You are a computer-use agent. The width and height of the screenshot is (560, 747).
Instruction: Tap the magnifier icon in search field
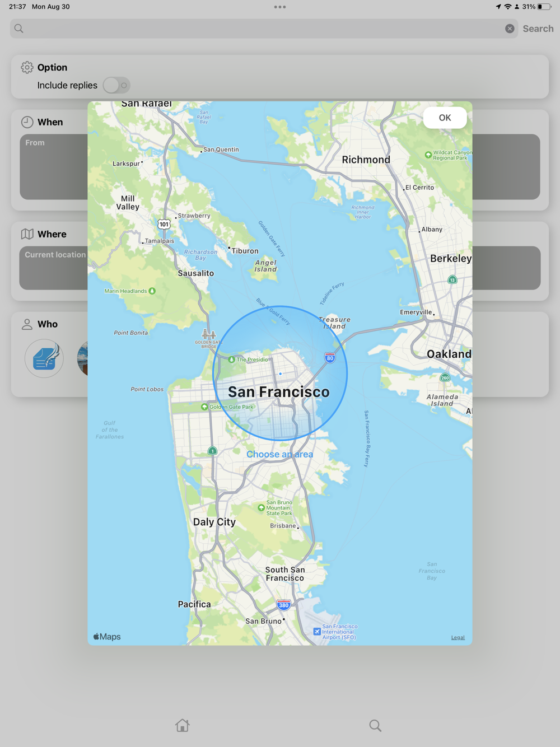19,29
